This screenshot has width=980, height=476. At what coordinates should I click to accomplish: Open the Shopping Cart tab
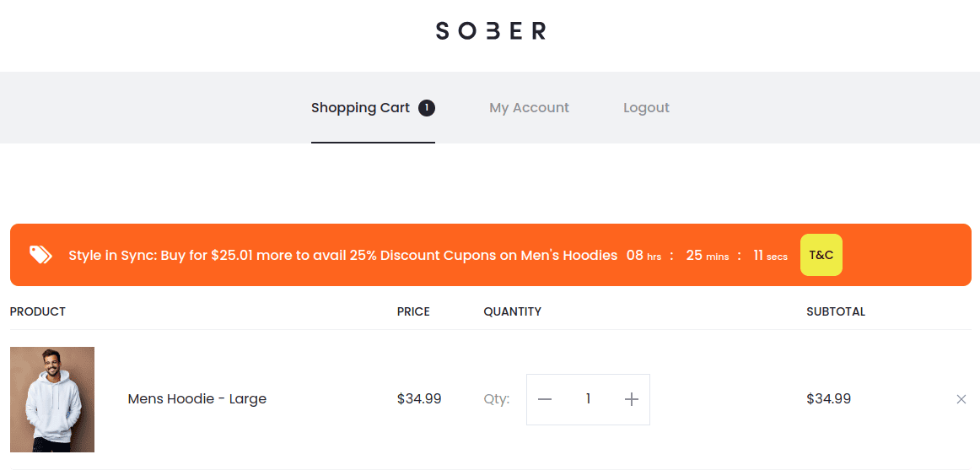click(x=360, y=107)
